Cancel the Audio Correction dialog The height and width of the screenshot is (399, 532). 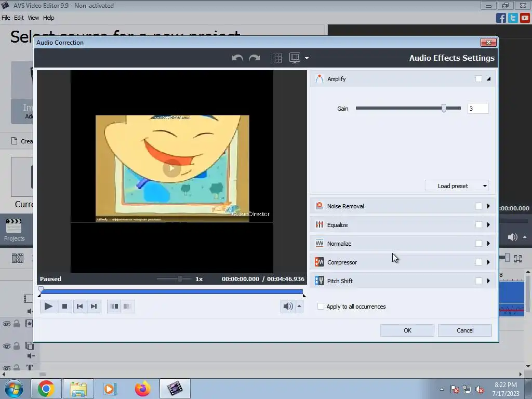point(465,330)
